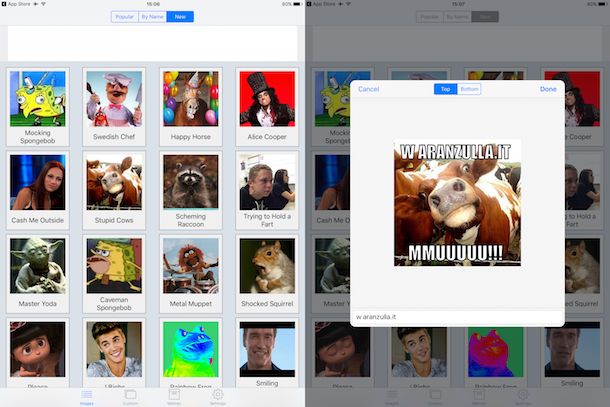Pick the Scheming Raccoon template in the left screen
This screenshot has width=610, height=407.
click(x=191, y=190)
